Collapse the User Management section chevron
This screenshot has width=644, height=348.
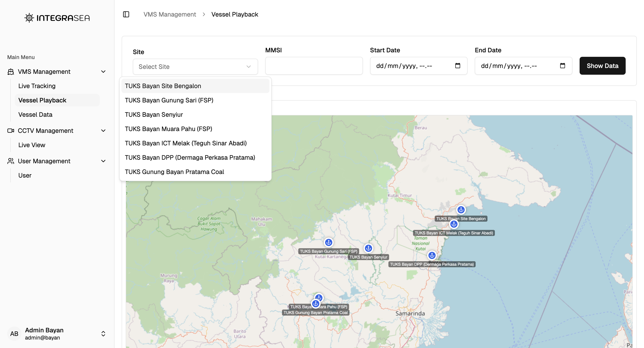click(x=103, y=161)
